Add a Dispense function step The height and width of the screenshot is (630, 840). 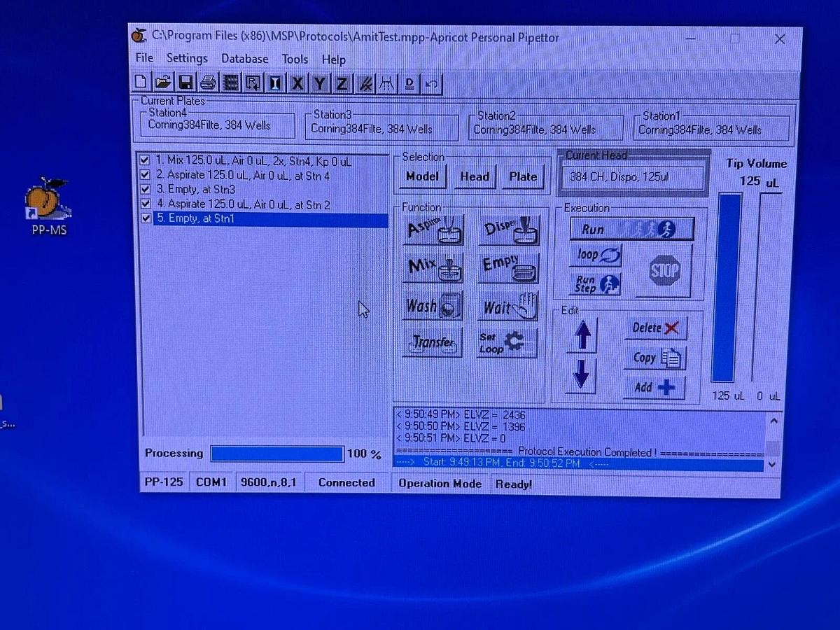point(509,230)
